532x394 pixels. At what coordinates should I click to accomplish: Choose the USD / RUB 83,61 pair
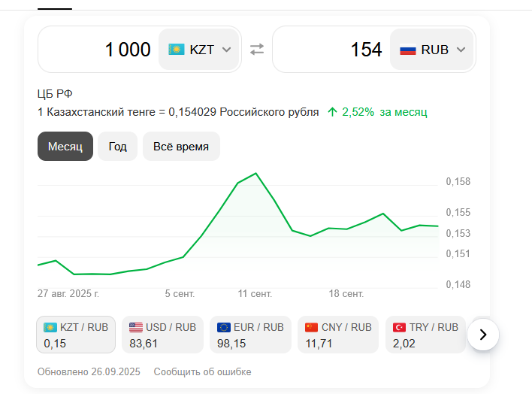162,335
